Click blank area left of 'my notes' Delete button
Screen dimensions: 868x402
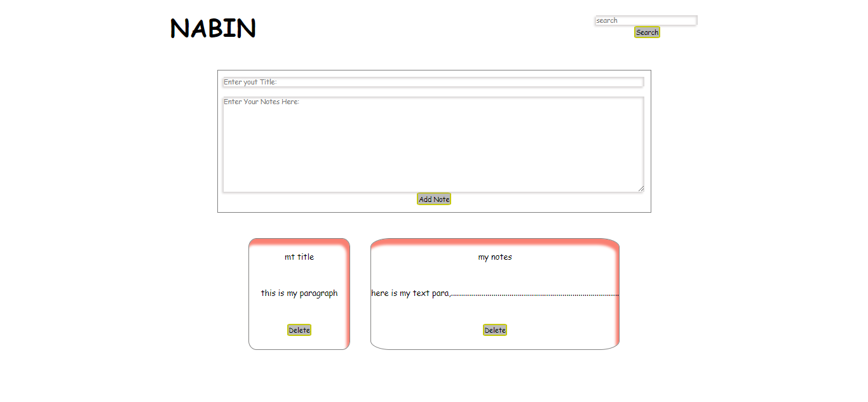pos(426,330)
